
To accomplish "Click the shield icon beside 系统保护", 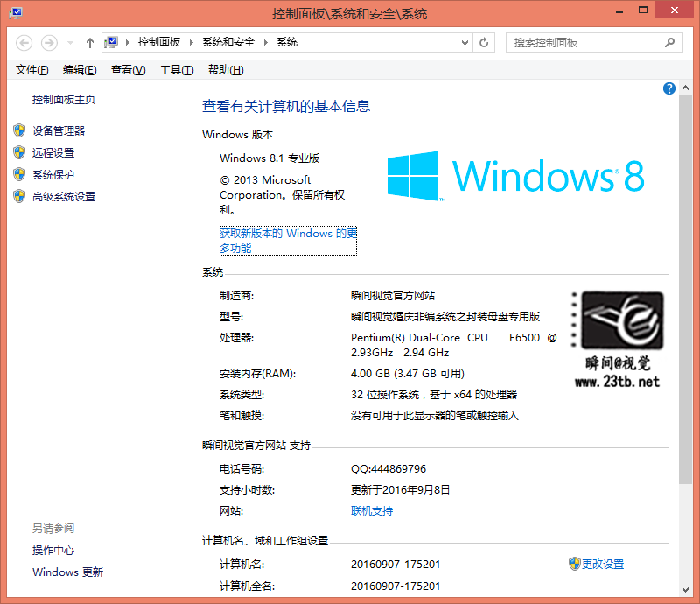I will [19, 174].
